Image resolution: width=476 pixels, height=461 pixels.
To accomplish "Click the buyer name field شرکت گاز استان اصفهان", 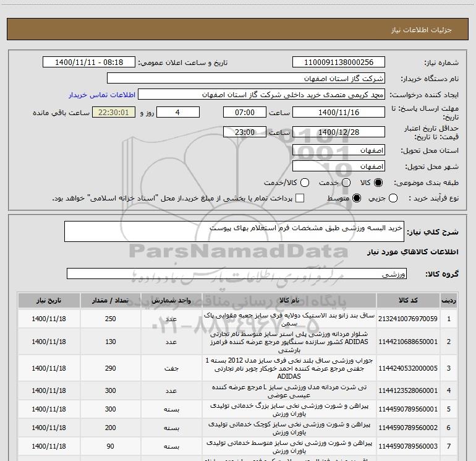I will (246, 79).
